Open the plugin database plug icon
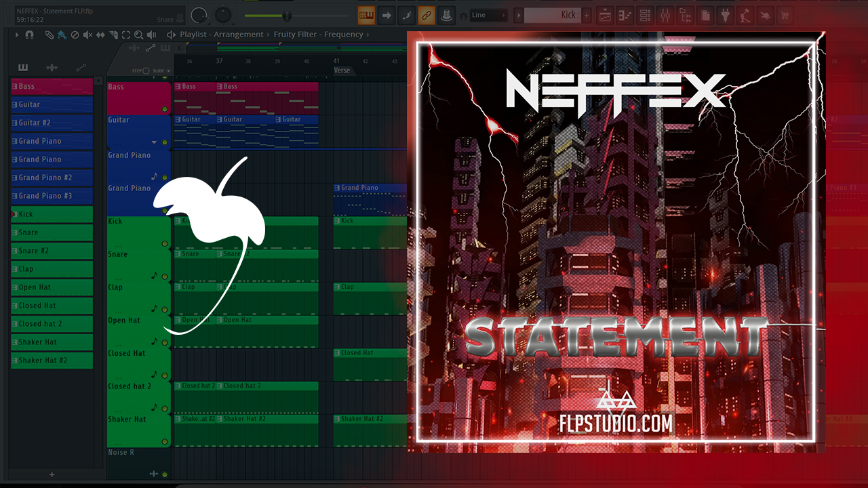Image resolution: width=868 pixels, height=488 pixels. 726,15
